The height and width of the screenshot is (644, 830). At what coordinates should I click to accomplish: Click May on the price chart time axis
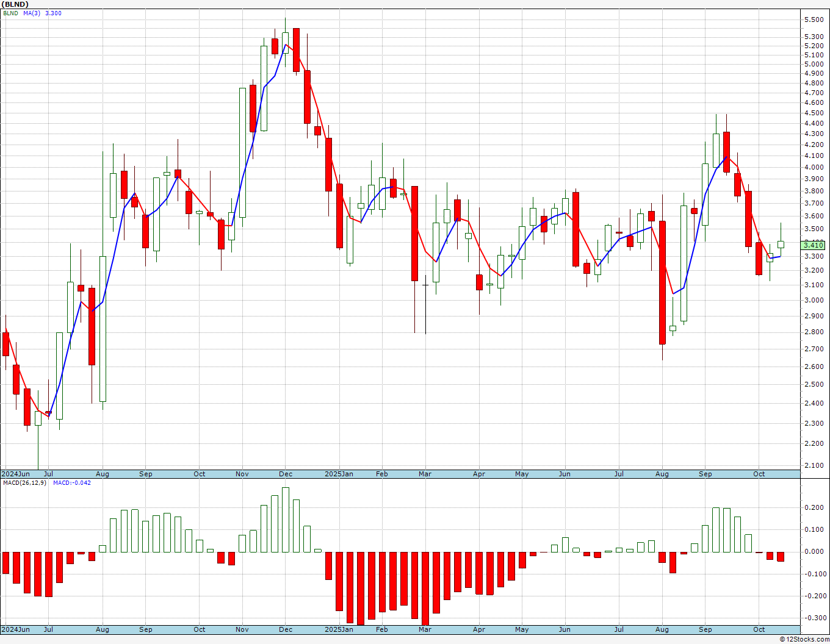click(522, 474)
